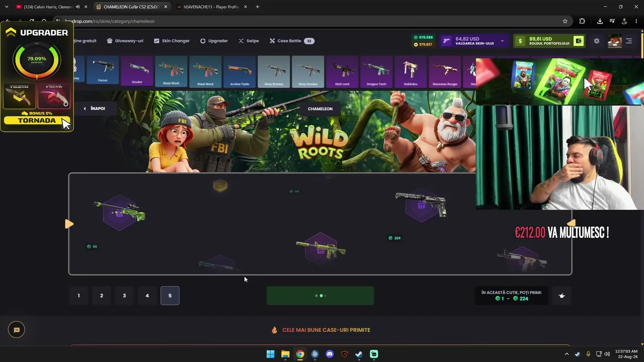
Task: Bookmark this page with the star icon
Action: point(565,21)
